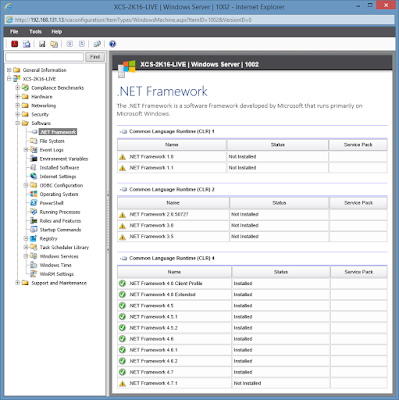
Task: Click warning icon beside .NET Framework 1.0
Action: coord(123,157)
